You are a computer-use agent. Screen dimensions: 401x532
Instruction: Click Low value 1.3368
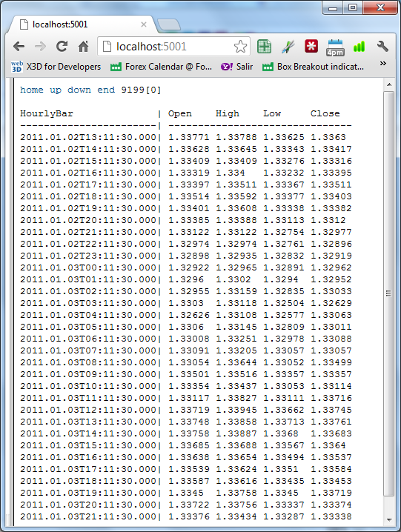click(281, 433)
